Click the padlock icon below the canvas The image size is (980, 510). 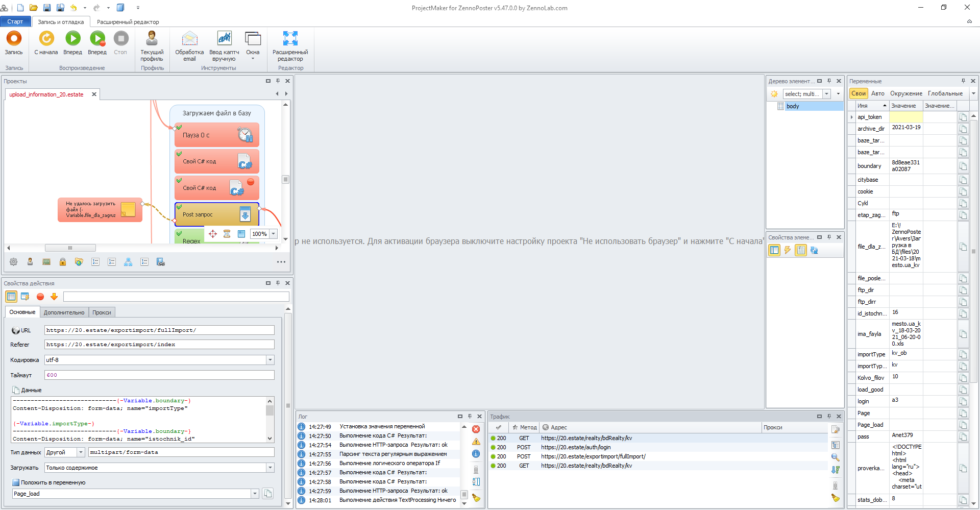point(63,262)
